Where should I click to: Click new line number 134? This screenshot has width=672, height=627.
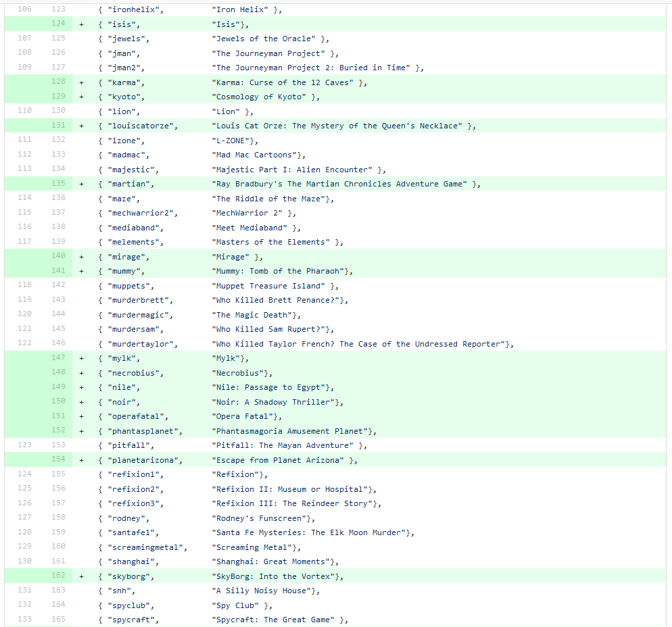click(x=58, y=169)
